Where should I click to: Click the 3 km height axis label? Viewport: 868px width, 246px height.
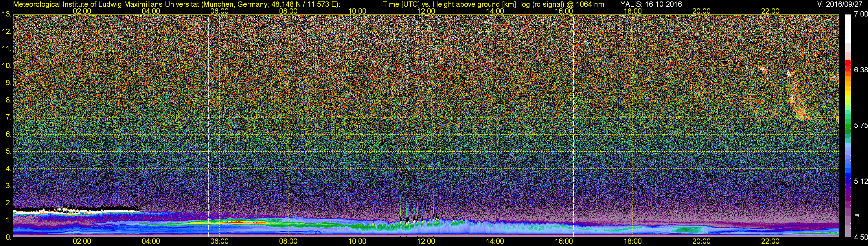tap(8, 186)
